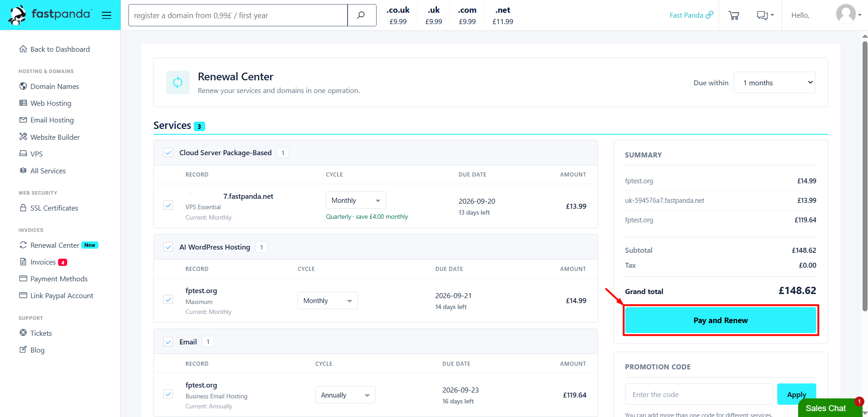Click the due date 2026-09-23
This screenshot has width=868, height=417.
point(461,390)
